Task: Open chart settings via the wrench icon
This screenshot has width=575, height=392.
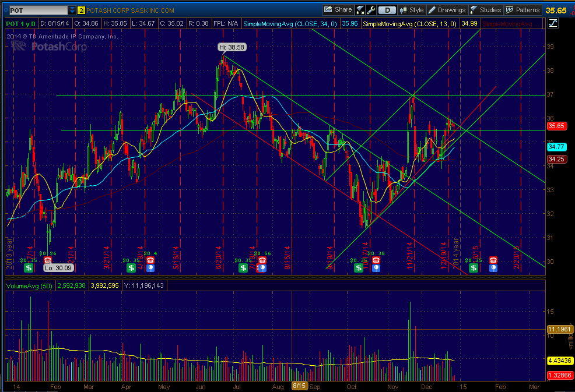Action: [x=371, y=10]
